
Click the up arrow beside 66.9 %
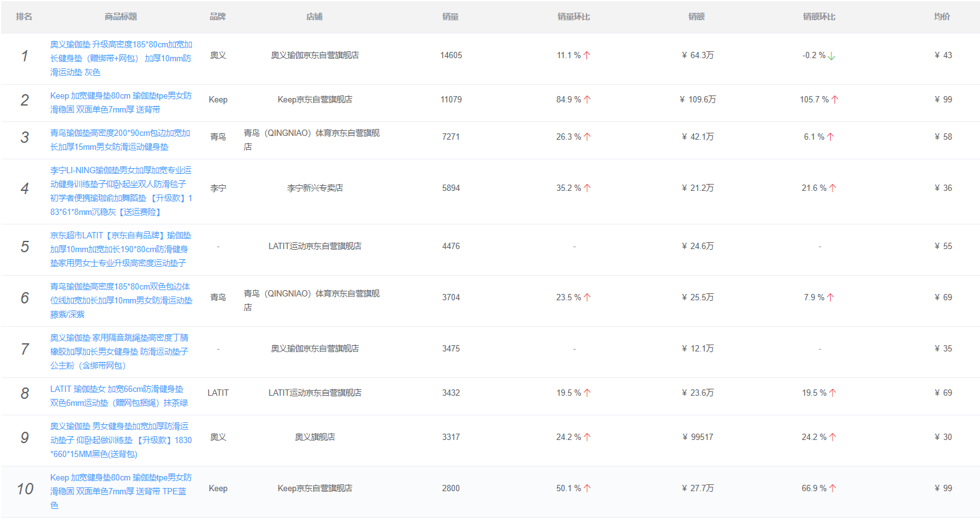coord(833,489)
